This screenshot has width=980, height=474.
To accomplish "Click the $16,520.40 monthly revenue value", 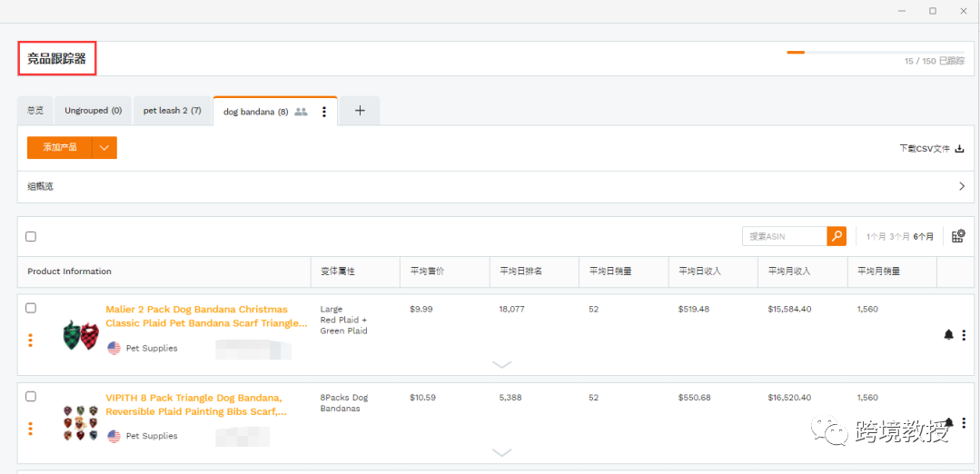I will 789,397.
